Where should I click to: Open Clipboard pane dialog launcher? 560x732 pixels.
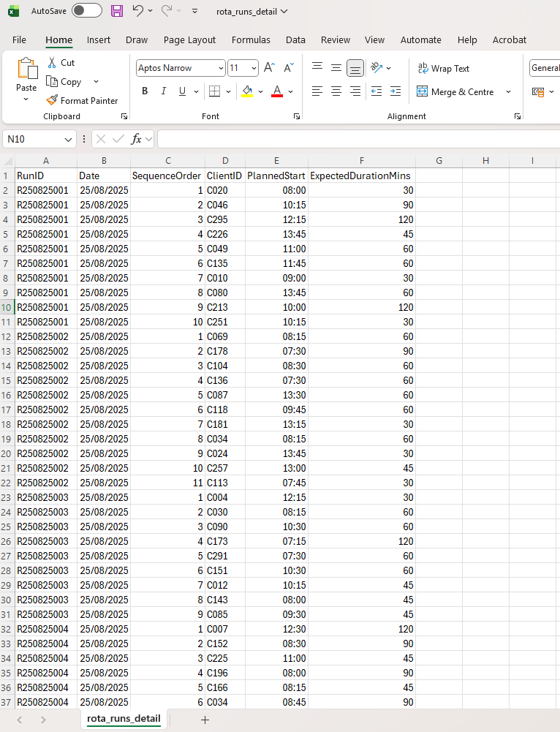click(x=124, y=116)
